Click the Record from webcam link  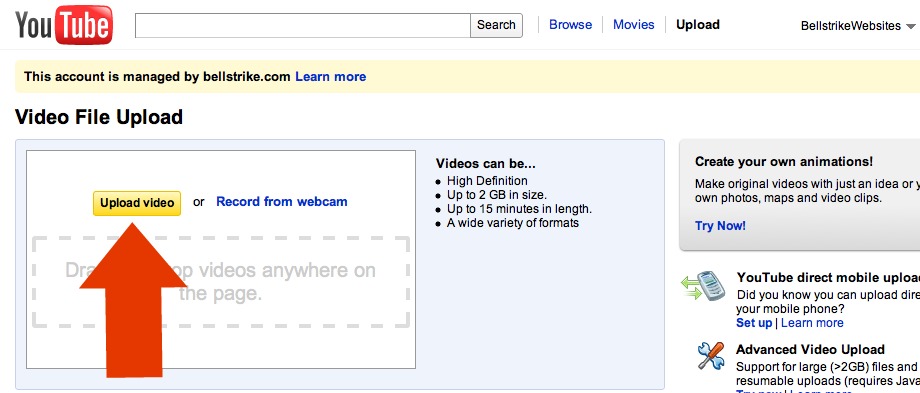(x=282, y=202)
